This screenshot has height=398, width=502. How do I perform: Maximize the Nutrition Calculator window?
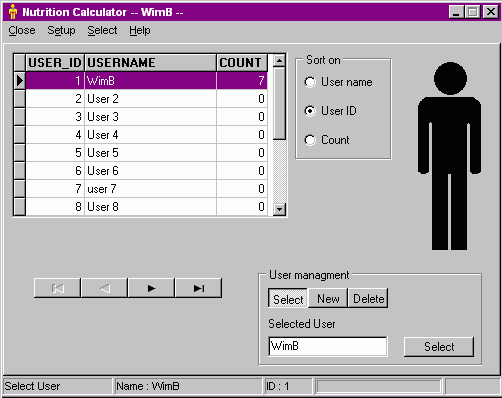point(473,12)
